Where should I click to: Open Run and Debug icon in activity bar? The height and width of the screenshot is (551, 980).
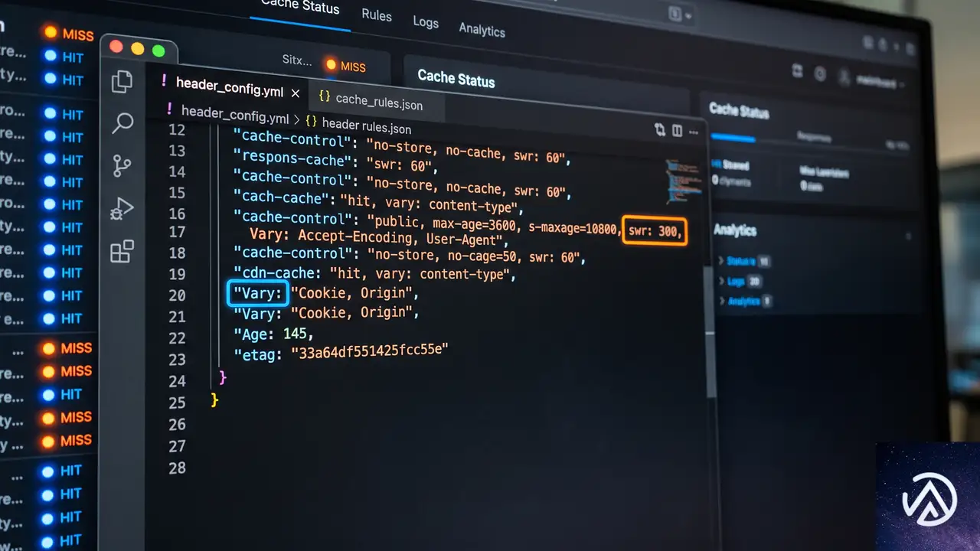122,209
